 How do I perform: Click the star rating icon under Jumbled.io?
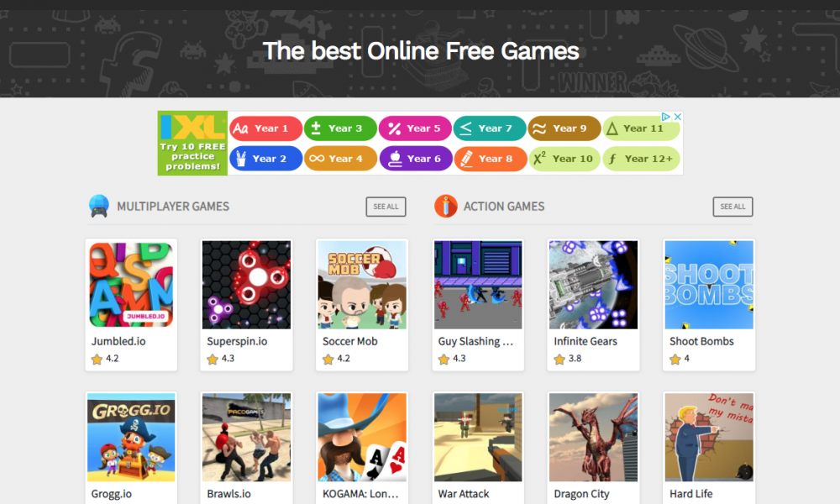tap(97, 360)
